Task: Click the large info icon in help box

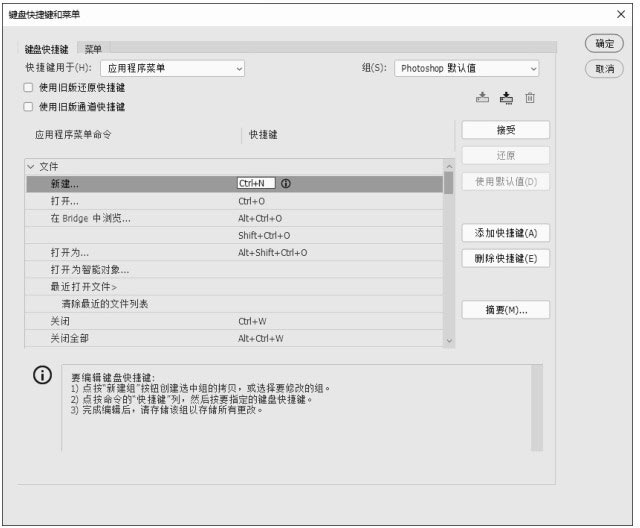Action: click(42, 376)
